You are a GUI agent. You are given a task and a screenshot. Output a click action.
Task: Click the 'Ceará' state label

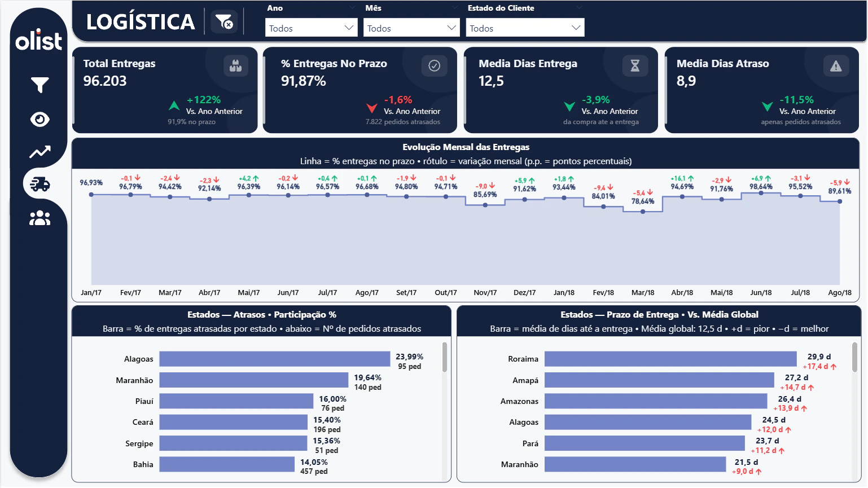point(143,422)
